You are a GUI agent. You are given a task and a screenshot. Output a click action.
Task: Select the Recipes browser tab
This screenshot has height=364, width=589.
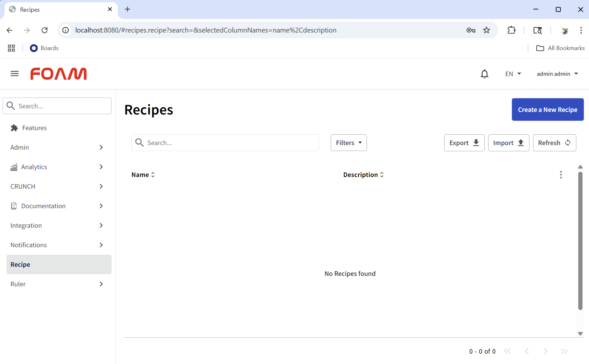pos(61,10)
